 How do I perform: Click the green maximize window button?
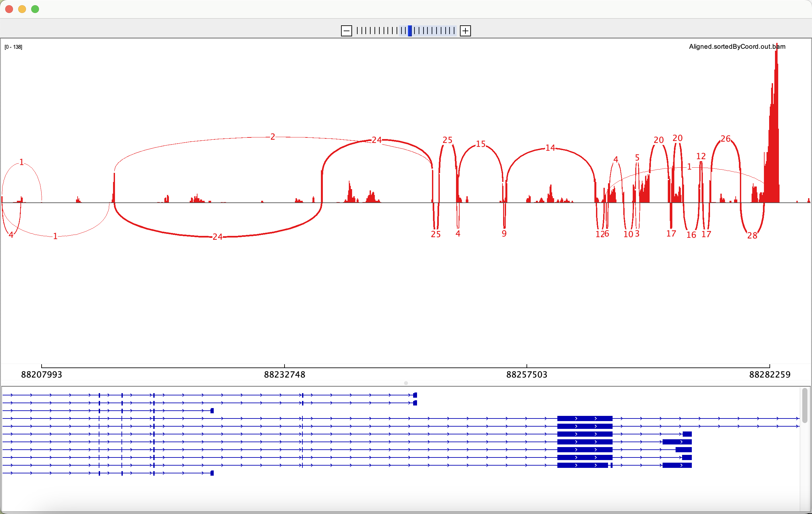[x=35, y=9]
